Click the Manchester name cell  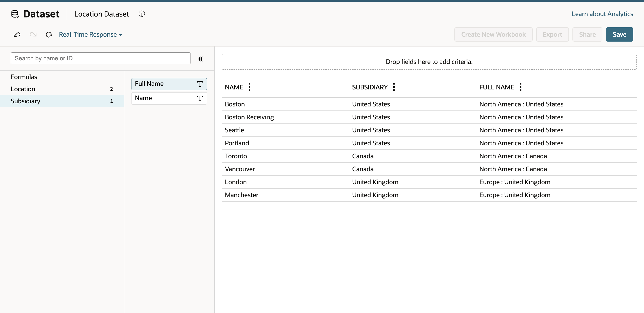point(241,195)
